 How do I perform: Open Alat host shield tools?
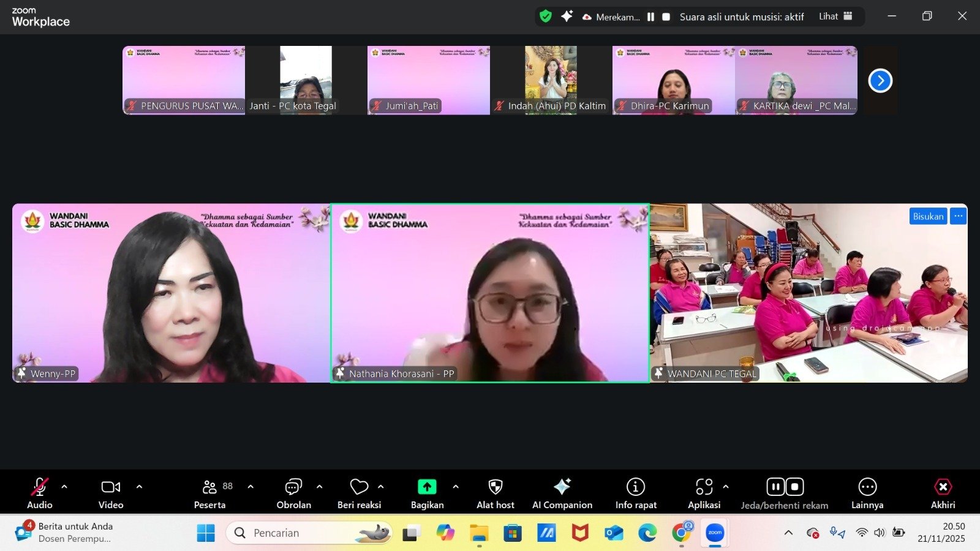[x=495, y=493]
